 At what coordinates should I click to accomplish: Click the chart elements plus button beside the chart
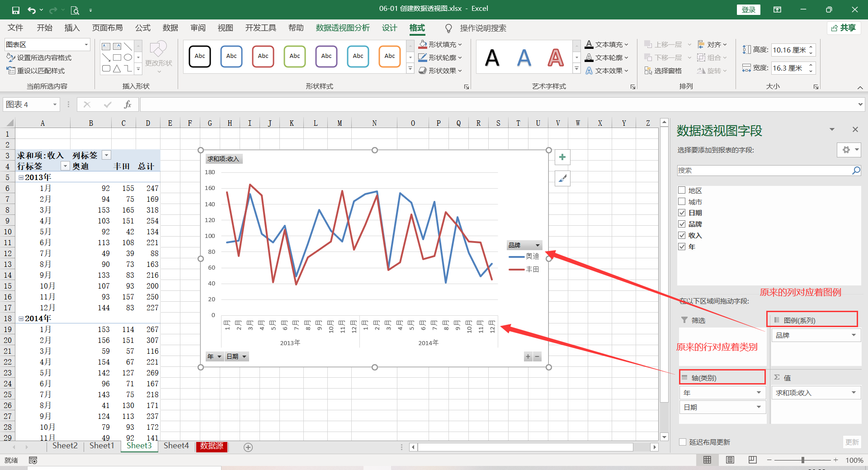coord(562,157)
